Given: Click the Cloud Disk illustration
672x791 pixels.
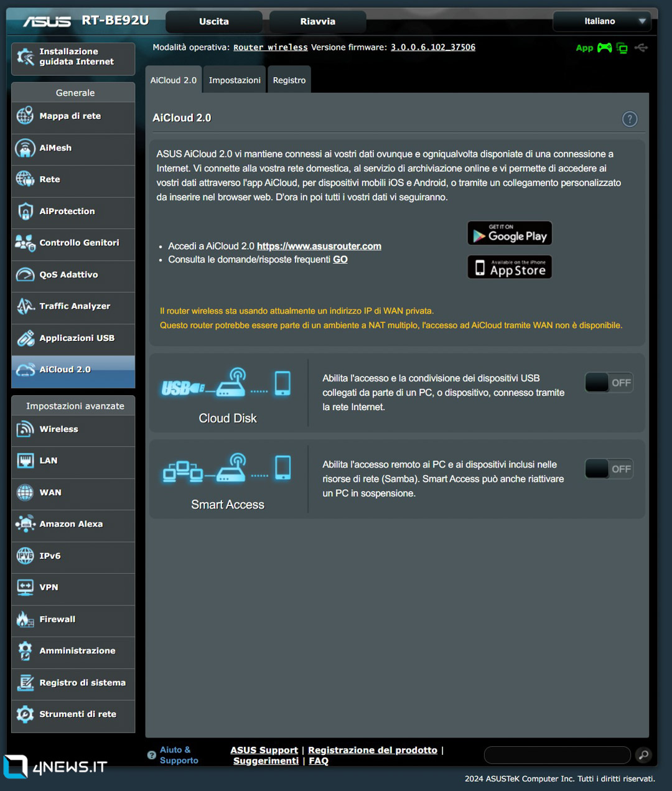Looking at the screenshot, I should (226, 384).
